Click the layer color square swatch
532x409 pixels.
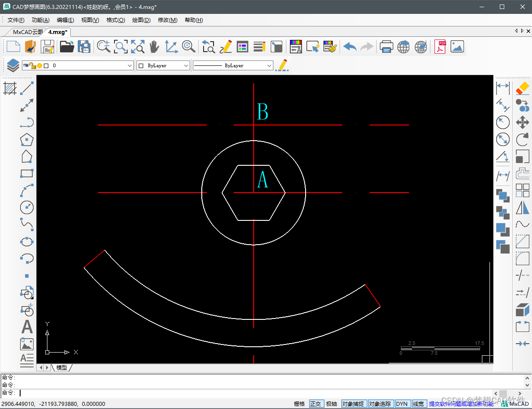coord(46,65)
